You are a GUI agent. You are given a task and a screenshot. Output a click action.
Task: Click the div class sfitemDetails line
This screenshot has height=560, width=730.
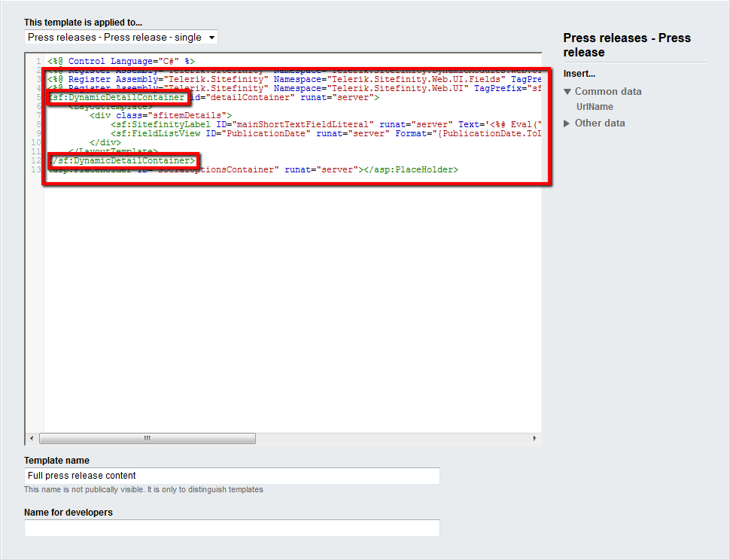[x=160, y=115]
